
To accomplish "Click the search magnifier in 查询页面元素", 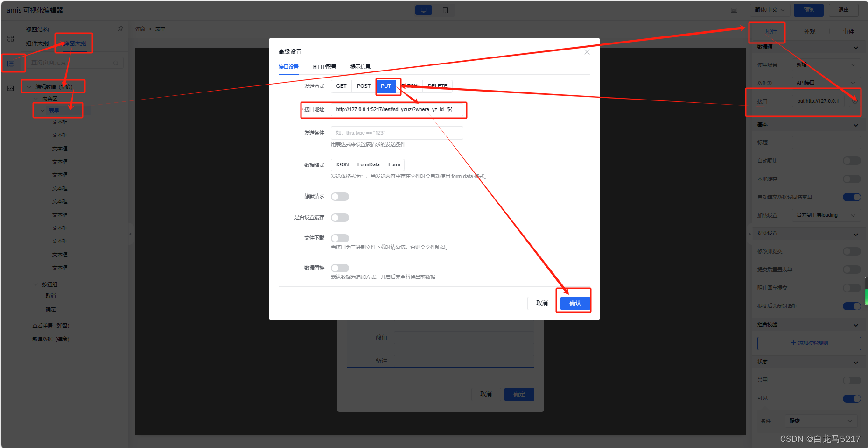I will [116, 63].
